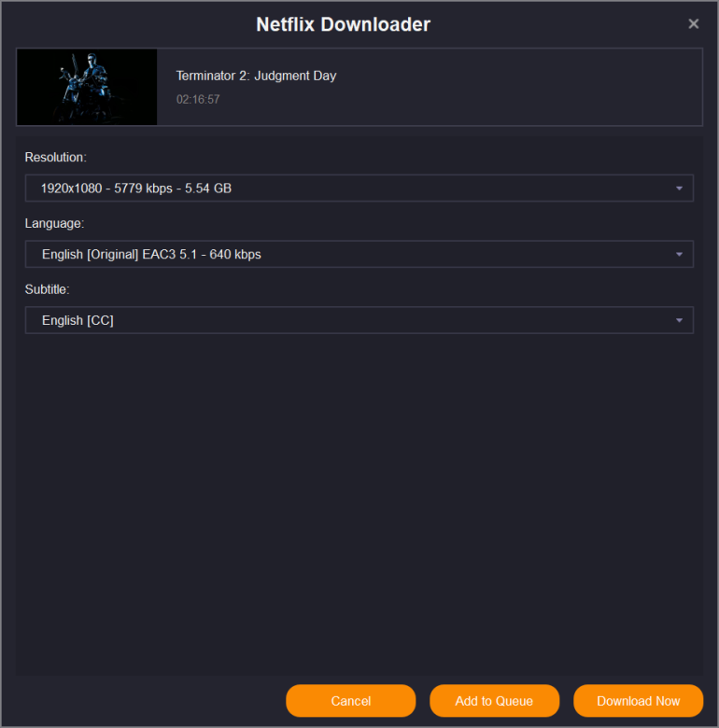Click the Netflix Downloader title heading
This screenshot has width=719, height=728.
tap(344, 24)
